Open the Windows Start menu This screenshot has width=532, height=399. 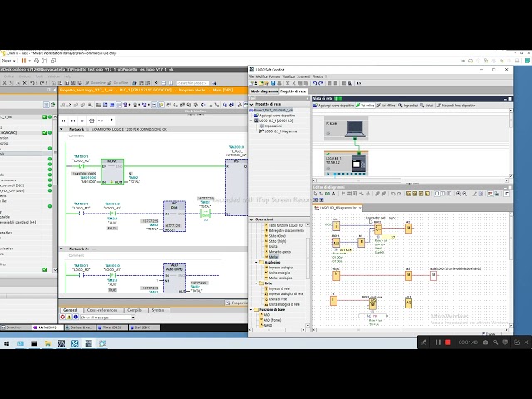(x=7, y=343)
